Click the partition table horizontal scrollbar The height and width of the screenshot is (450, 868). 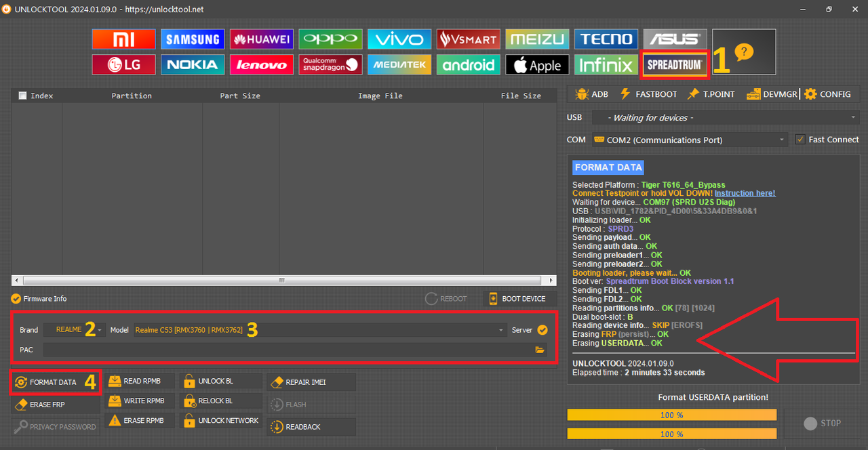tap(283, 280)
